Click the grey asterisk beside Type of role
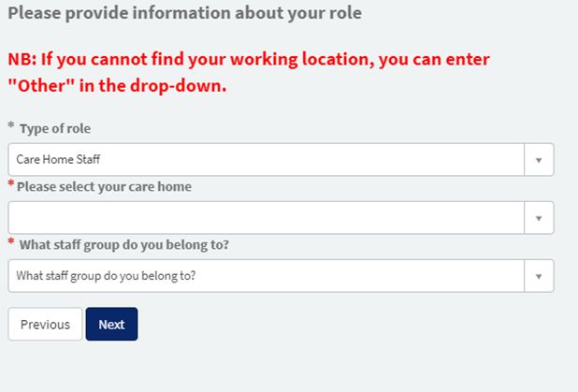The image size is (578, 392). click(x=11, y=125)
